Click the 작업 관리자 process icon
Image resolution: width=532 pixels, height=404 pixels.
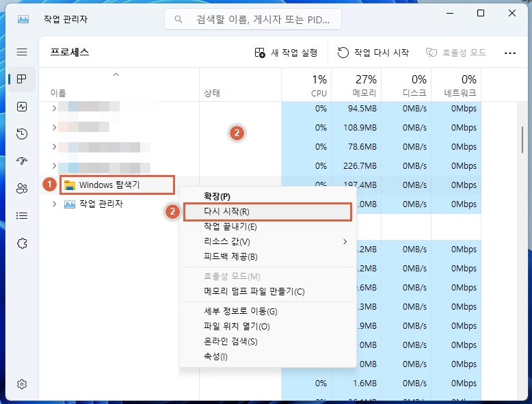[x=70, y=204]
